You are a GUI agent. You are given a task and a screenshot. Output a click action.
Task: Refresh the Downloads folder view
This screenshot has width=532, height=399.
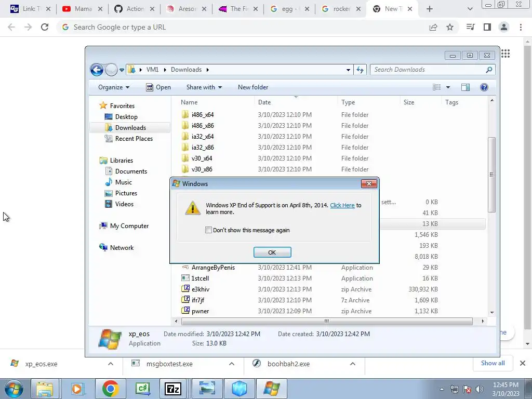coord(360,70)
